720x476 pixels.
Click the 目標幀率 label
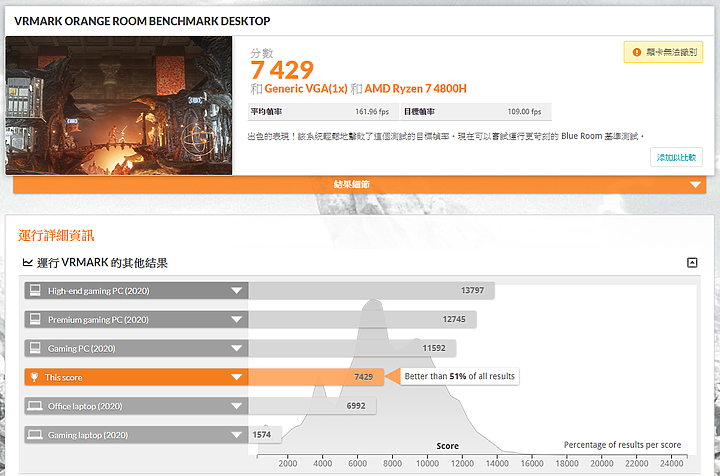click(x=419, y=112)
